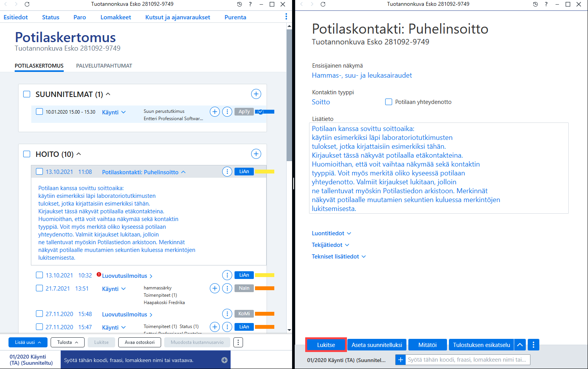Switch to the PALVELUTAPAHTUMAT tab
Viewport: 588px width, 369px height.
(104, 66)
